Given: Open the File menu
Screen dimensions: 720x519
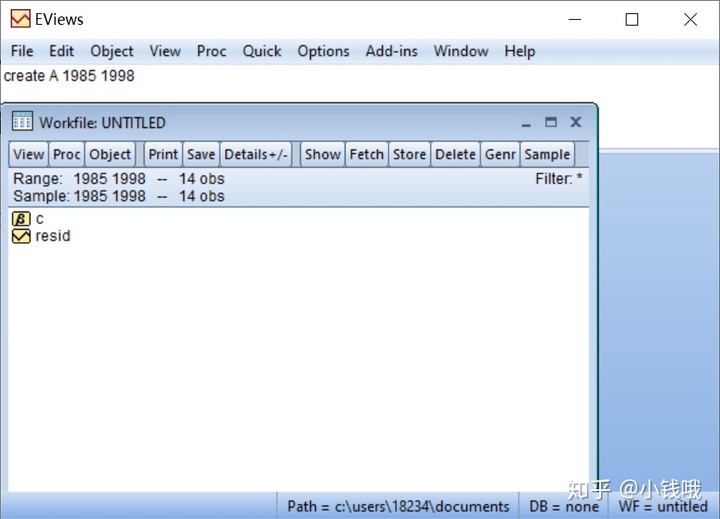Looking at the screenshot, I should click(22, 51).
